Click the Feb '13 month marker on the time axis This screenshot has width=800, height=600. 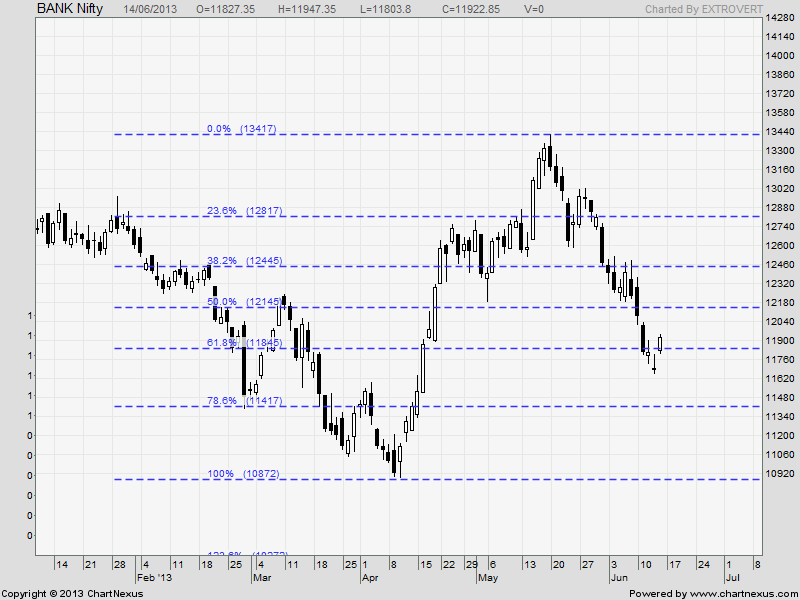[153, 578]
